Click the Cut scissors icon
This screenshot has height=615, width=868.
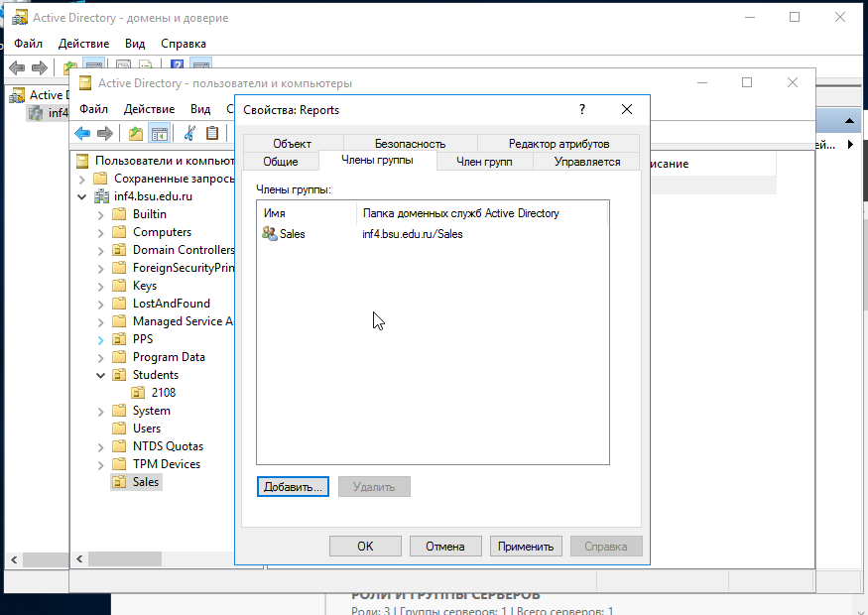point(189,133)
